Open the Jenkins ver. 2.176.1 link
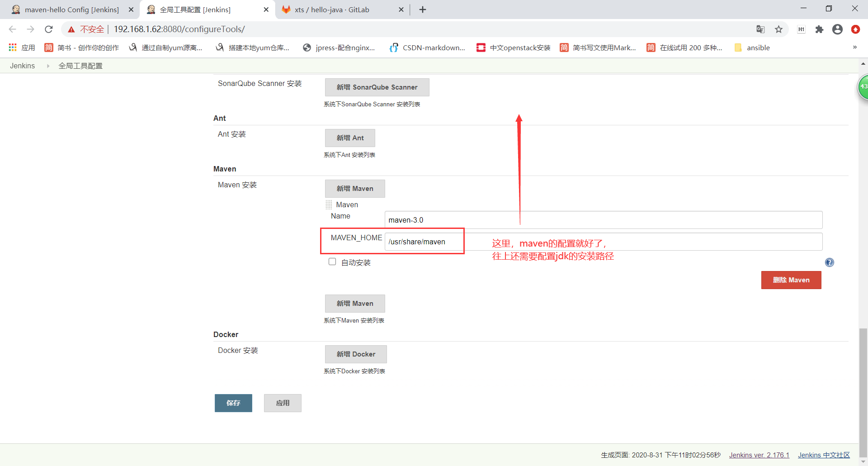 759,455
